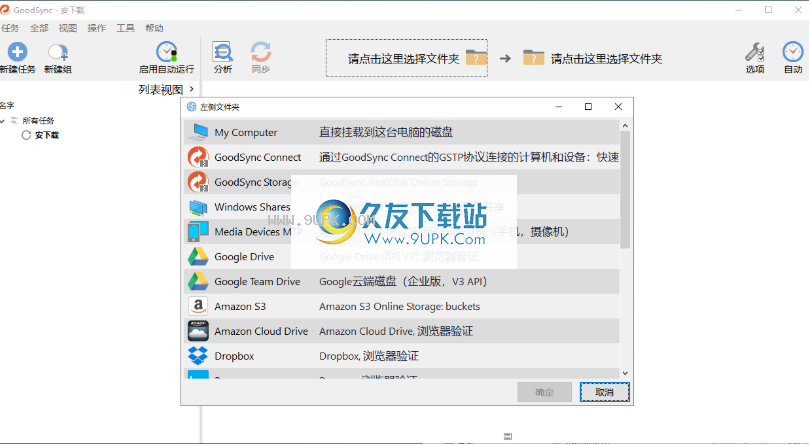This screenshot has width=809, height=445.
Task: Click the 名字 column header
Action: coord(7,105)
